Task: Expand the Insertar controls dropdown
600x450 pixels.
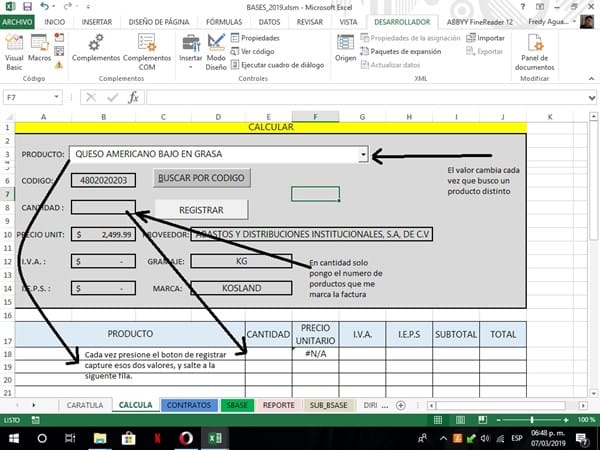Action: click(190, 50)
